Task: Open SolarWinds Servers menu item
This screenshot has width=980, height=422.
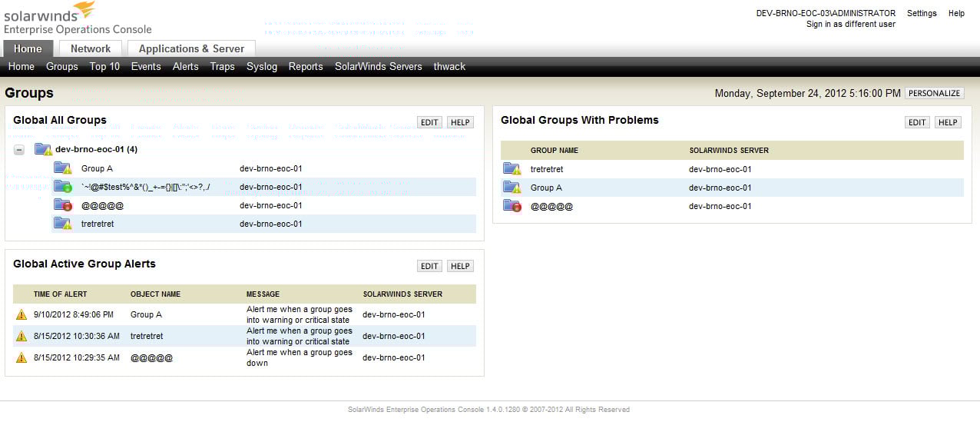Action: pyautogui.click(x=379, y=67)
